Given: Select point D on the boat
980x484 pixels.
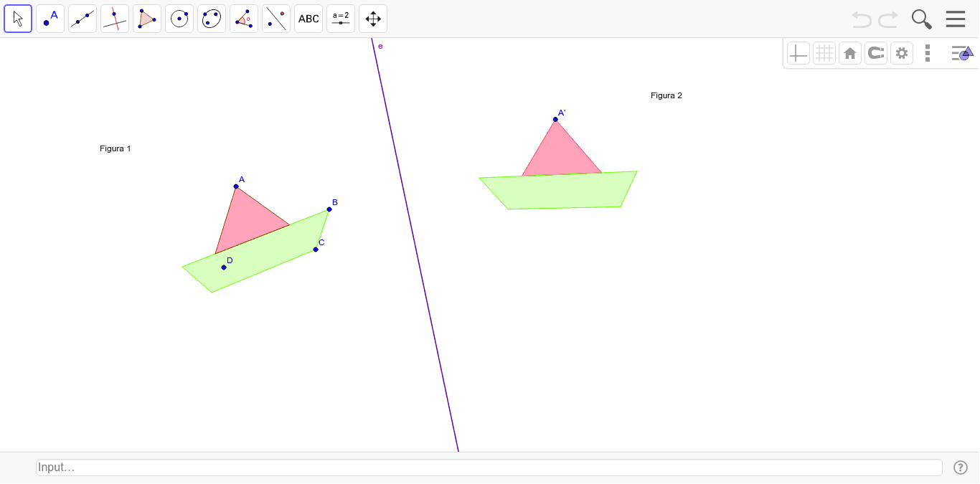Looking at the screenshot, I should coord(224,267).
